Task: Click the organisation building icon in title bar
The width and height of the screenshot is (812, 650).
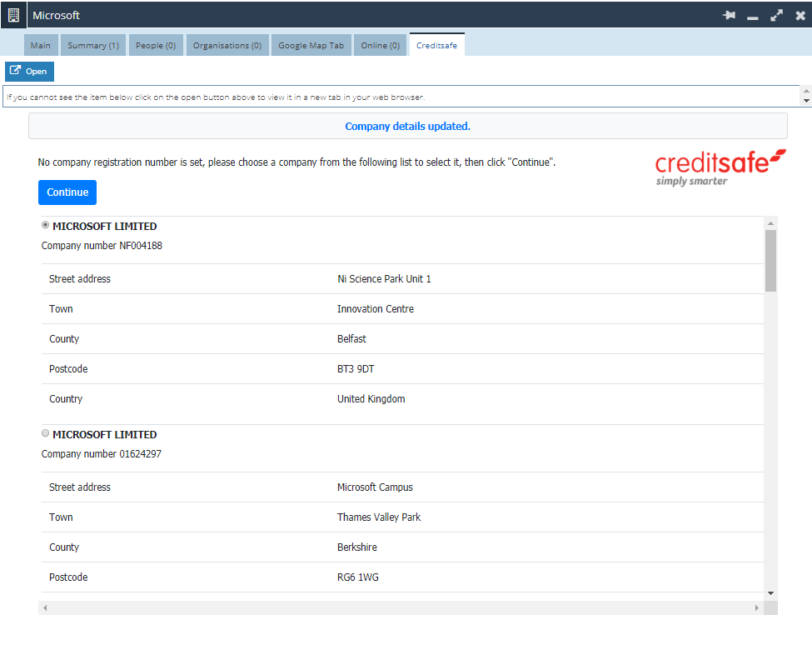Action: point(13,15)
